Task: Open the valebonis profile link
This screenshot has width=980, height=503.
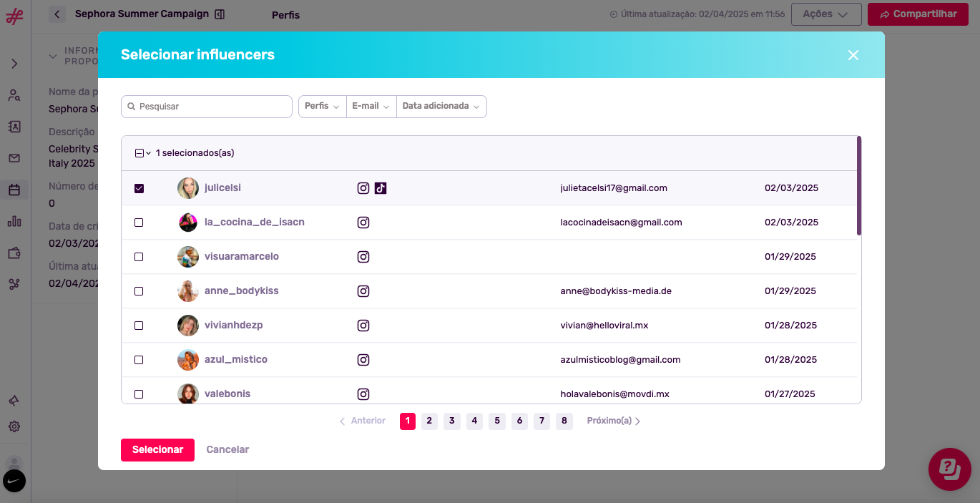Action: [x=227, y=394]
